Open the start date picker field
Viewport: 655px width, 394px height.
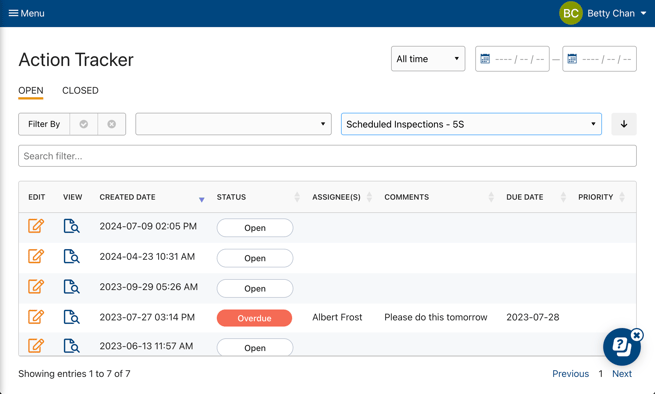[x=512, y=59]
